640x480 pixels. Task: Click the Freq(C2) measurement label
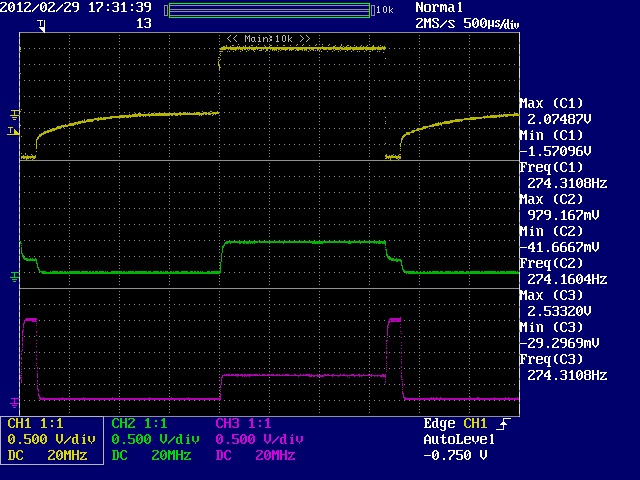click(551, 263)
